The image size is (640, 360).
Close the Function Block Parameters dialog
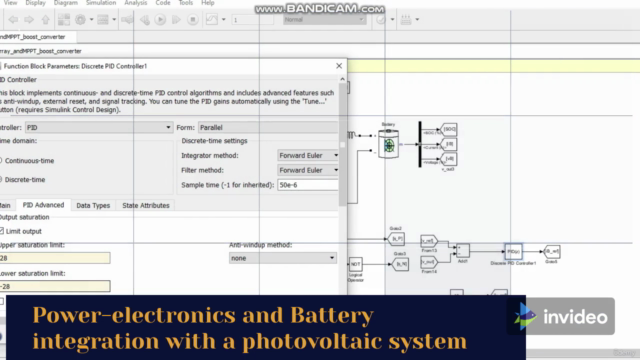(x=339, y=66)
